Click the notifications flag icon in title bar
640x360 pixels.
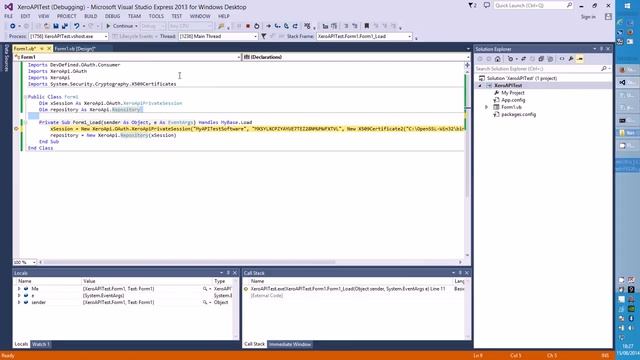pos(472,6)
